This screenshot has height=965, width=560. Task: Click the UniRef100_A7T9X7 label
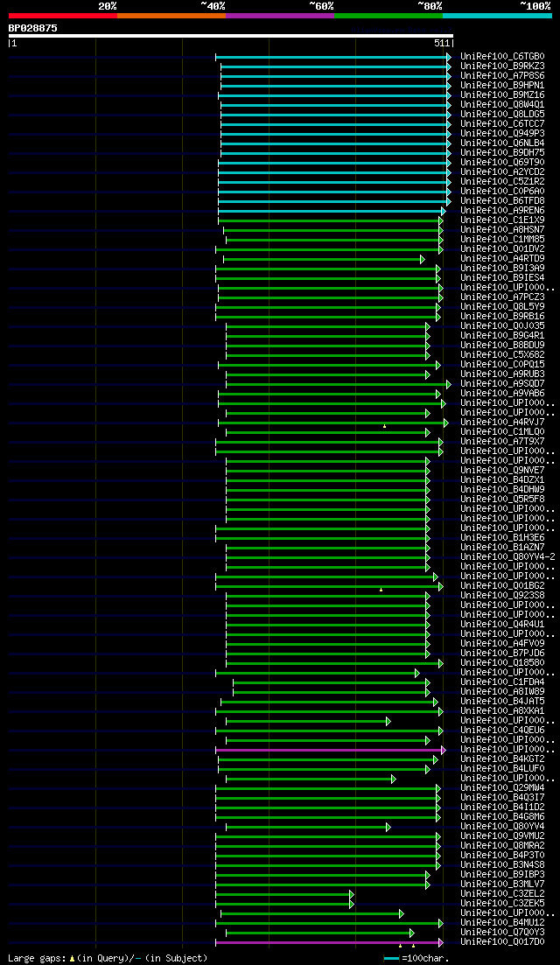click(502, 441)
